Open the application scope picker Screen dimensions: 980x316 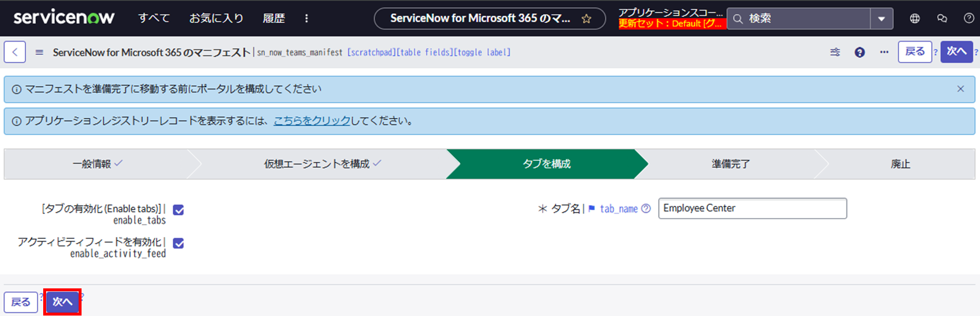(671, 13)
